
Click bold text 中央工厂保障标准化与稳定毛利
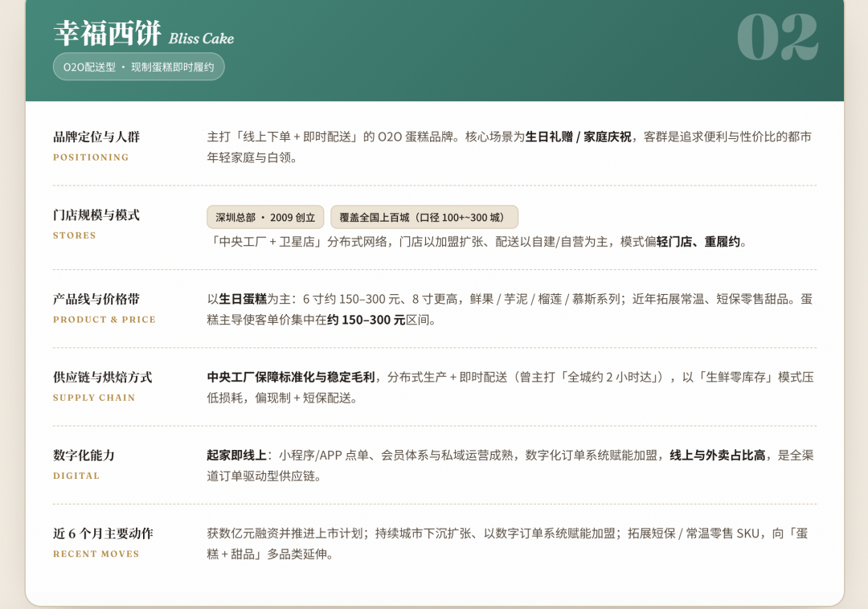point(291,378)
